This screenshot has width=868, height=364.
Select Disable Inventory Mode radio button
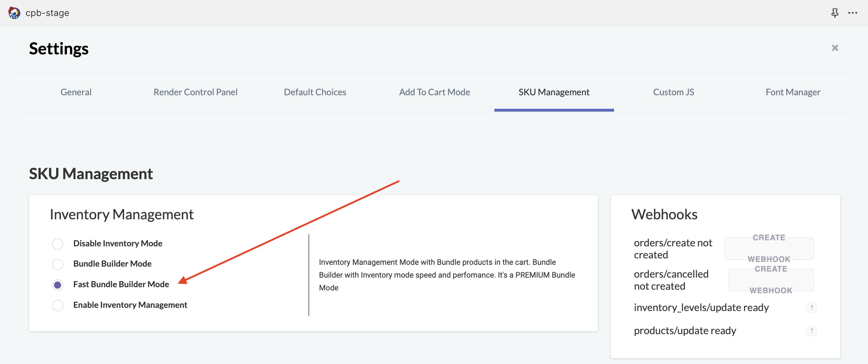click(x=58, y=244)
